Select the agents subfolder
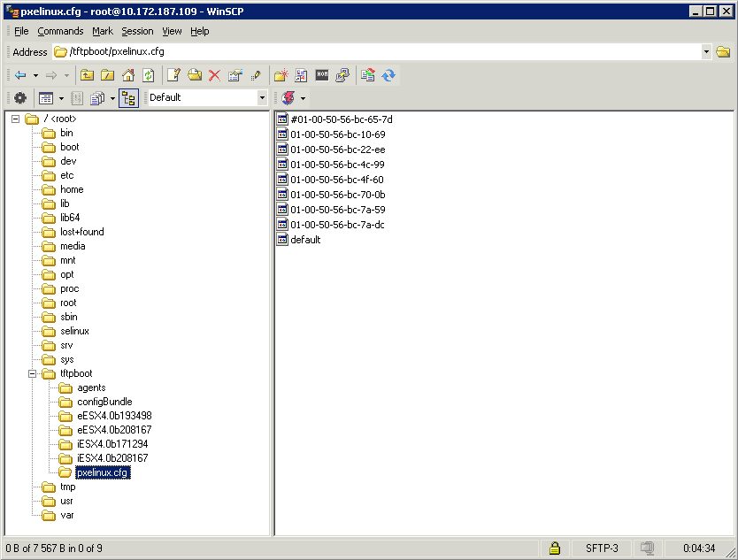The height and width of the screenshot is (560, 738). [91, 387]
